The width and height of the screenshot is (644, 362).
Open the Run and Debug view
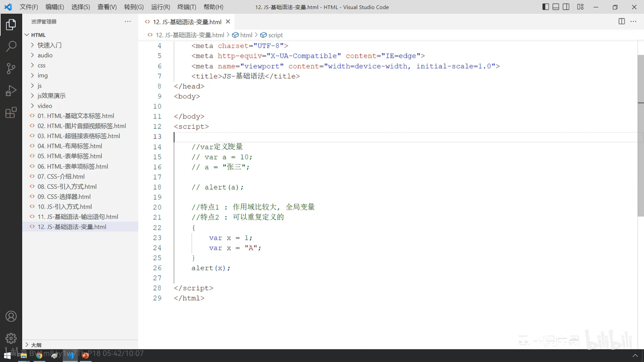11,90
